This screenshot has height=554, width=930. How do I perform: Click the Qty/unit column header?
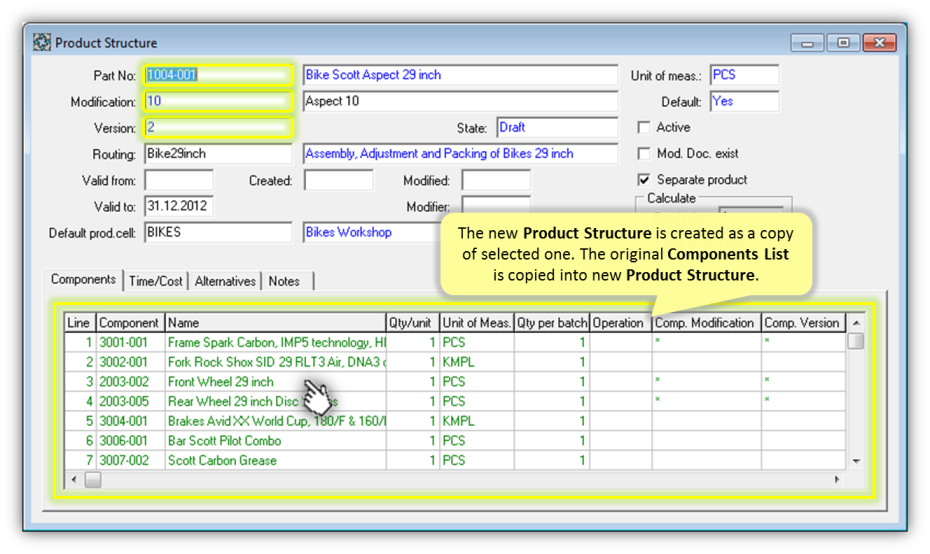412,323
